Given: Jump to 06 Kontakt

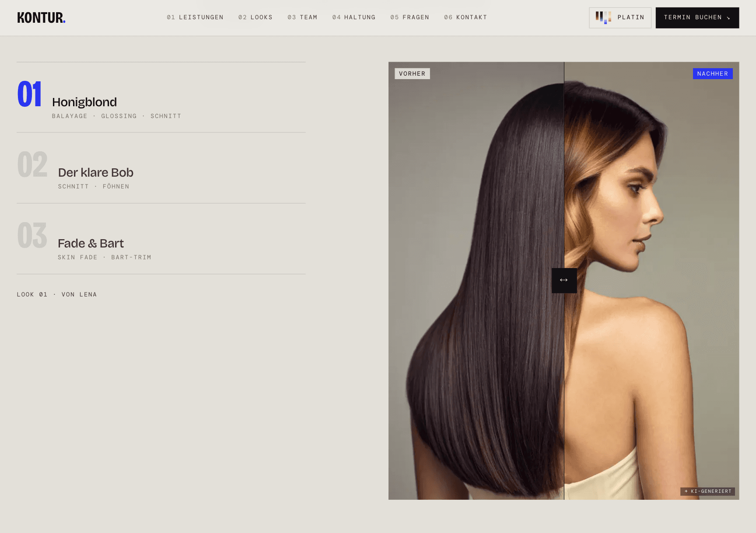Looking at the screenshot, I should point(465,17).
